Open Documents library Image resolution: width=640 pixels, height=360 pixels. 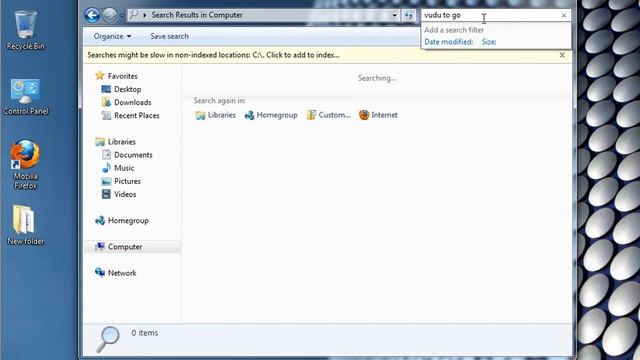click(x=133, y=155)
